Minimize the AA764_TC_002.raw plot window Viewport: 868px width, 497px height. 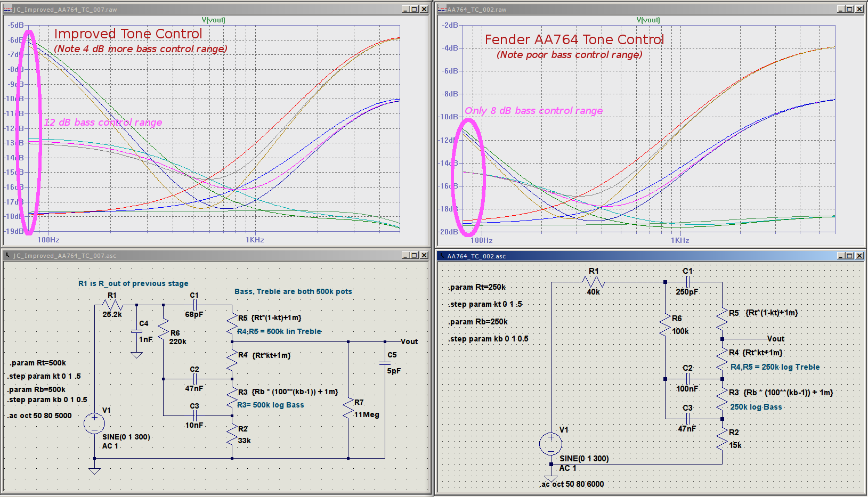point(840,9)
